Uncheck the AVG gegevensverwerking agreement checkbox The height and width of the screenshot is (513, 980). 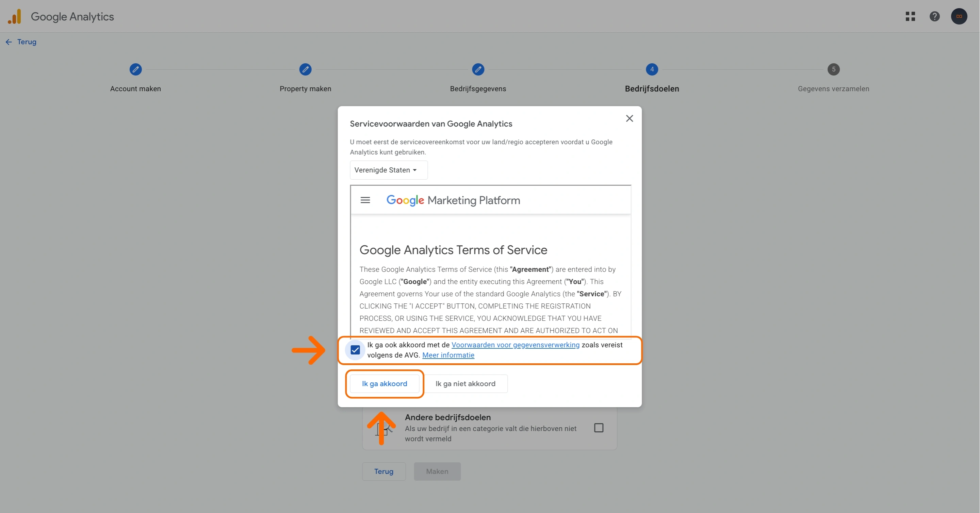355,349
